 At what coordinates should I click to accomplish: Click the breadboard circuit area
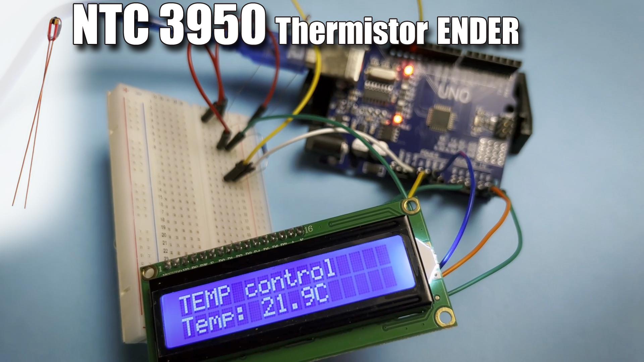pyautogui.click(x=177, y=155)
